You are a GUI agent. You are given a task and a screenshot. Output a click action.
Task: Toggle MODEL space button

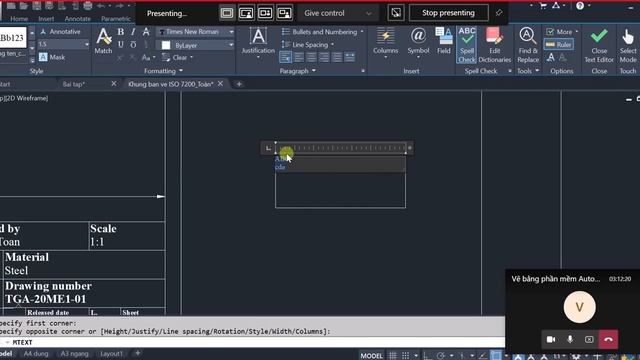(x=371, y=356)
